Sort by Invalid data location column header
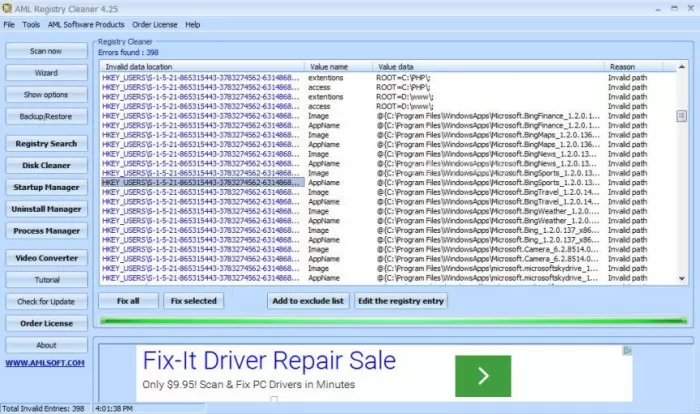This screenshot has height=414, width=700. click(x=202, y=67)
